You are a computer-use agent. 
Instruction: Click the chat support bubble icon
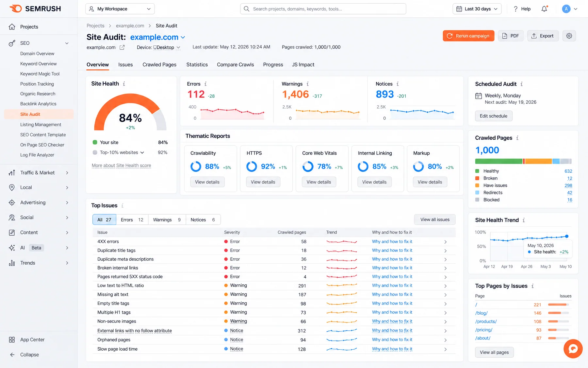573,349
